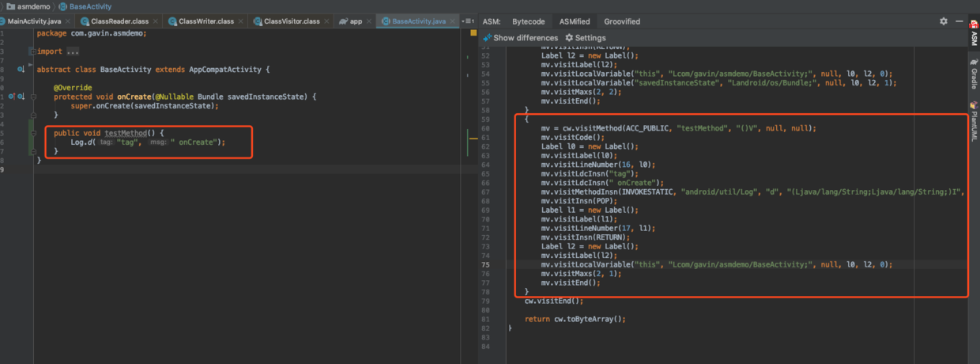Select the ASMified tab in ASM panel
Image resolution: width=980 pixels, height=364 pixels.
coord(574,21)
